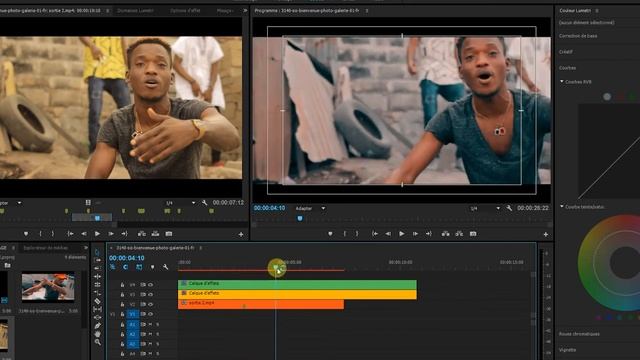Add a marker from the timeline header

click(x=152, y=267)
